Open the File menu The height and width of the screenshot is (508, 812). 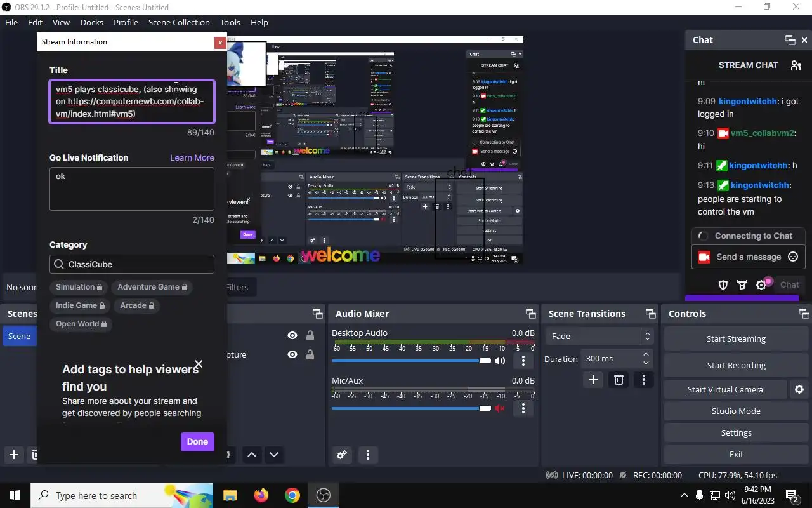(x=11, y=22)
